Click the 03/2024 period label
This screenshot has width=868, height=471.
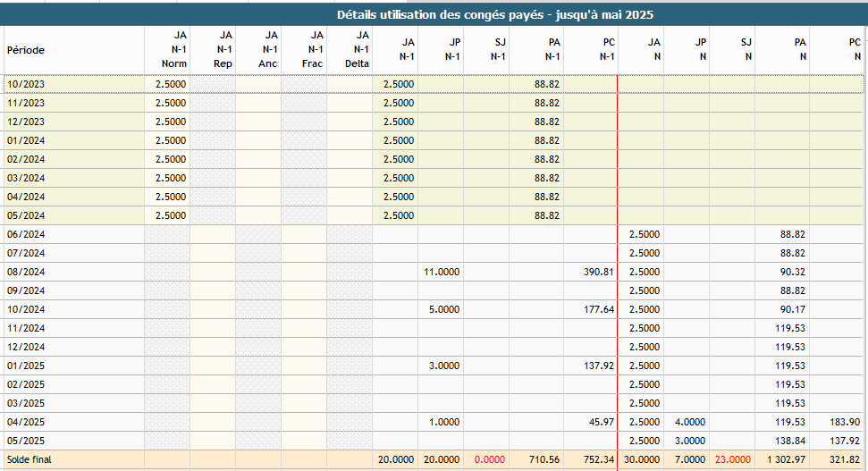click(26, 178)
